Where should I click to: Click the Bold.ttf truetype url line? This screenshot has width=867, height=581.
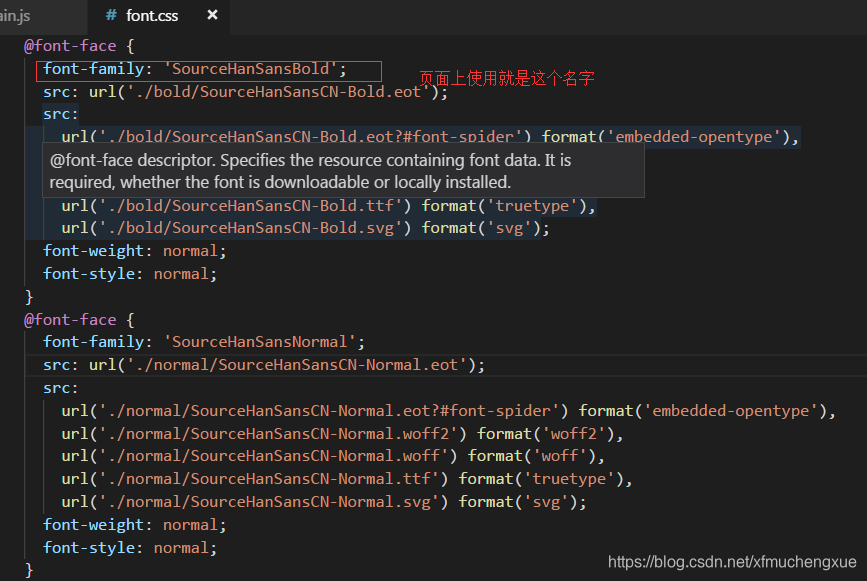click(x=328, y=206)
